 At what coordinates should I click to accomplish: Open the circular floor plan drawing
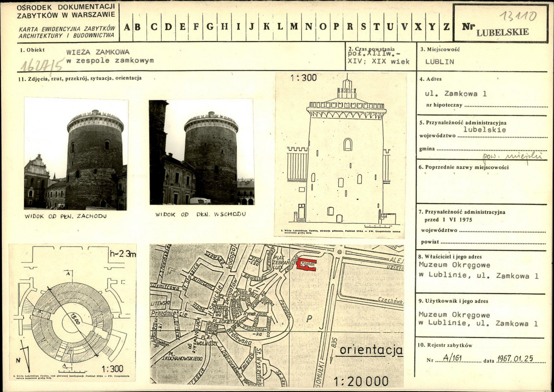[x=73, y=312]
